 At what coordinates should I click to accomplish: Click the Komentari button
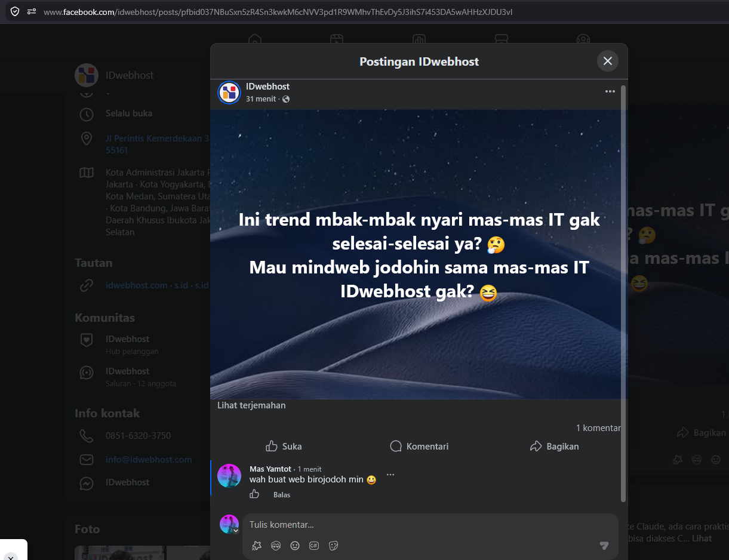click(419, 446)
